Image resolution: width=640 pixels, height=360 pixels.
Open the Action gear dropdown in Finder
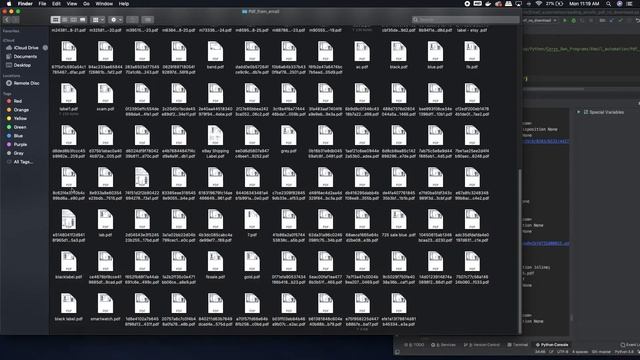coord(116,20)
